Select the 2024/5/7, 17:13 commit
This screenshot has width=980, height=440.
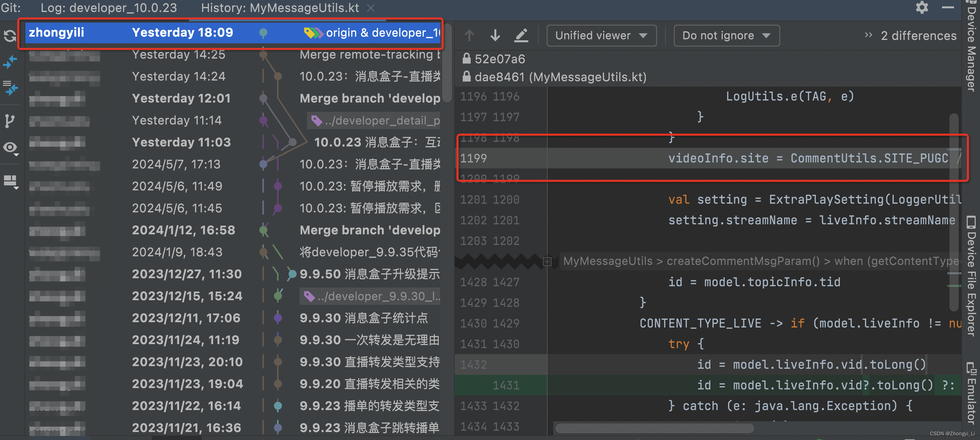(233, 164)
